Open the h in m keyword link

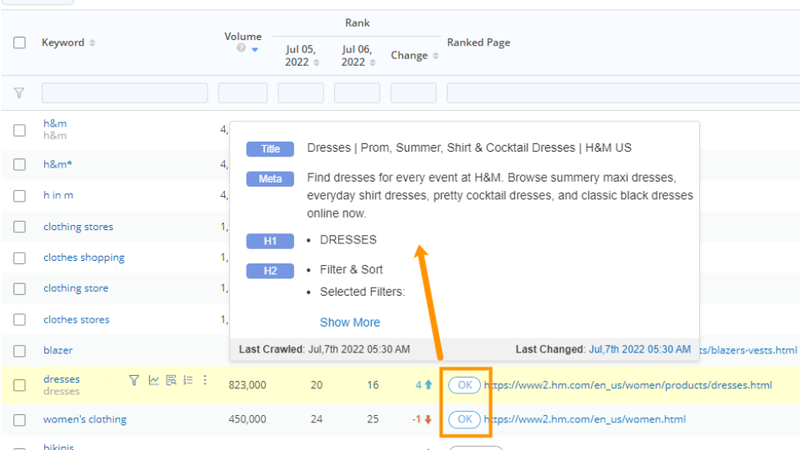(x=58, y=195)
